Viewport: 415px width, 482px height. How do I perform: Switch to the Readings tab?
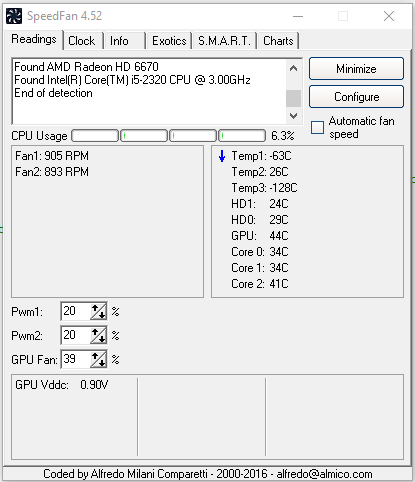tap(34, 40)
